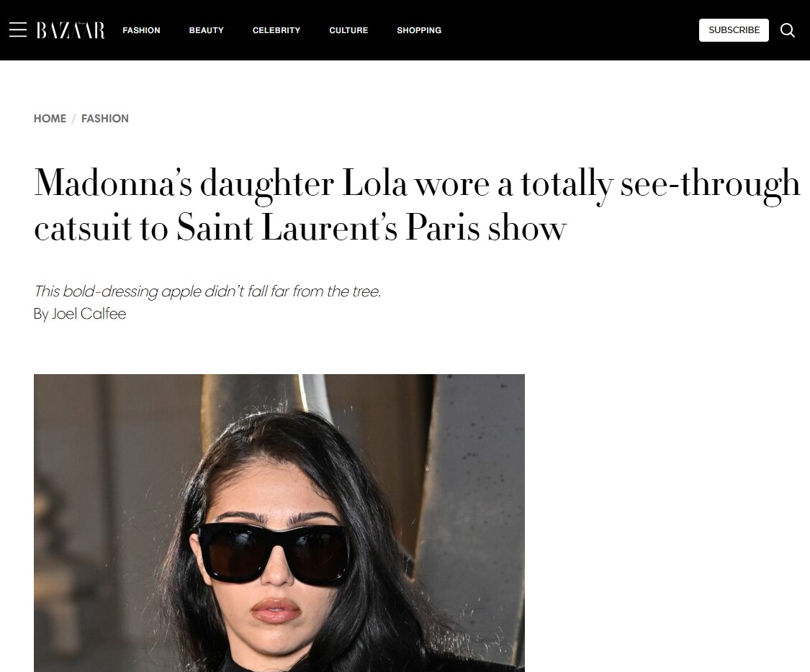This screenshot has height=672, width=810.
Task: Click the article headline text
Action: (416, 206)
